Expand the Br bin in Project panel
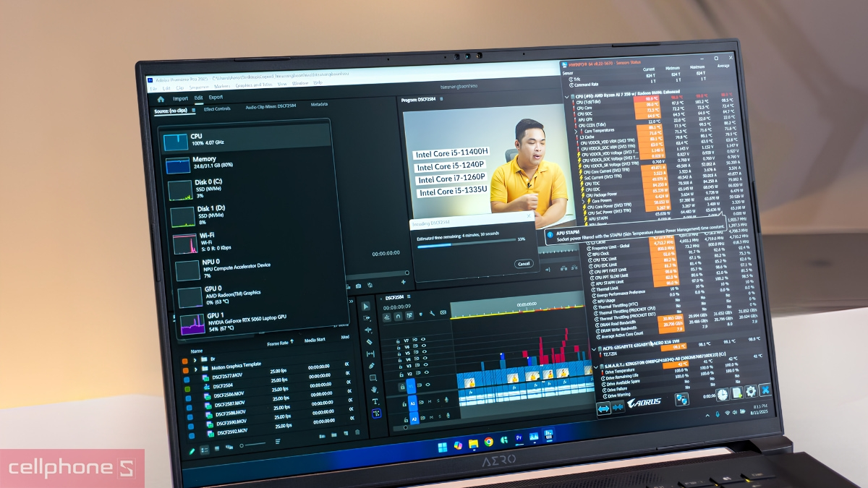 click(194, 359)
